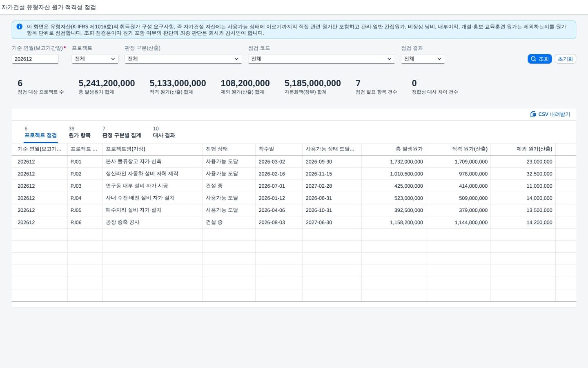Reset filters with the 초기화 button
588x368 pixels.
565,59
